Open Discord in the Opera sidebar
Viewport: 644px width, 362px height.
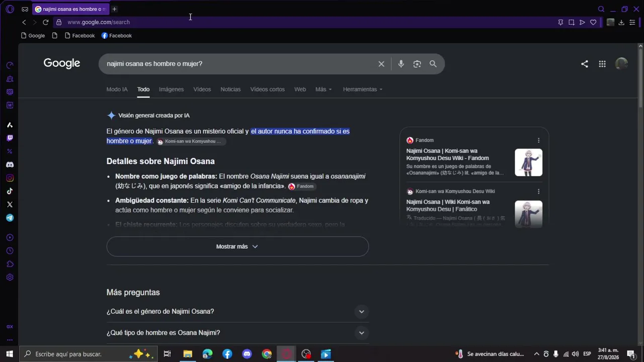(x=10, y=165)
